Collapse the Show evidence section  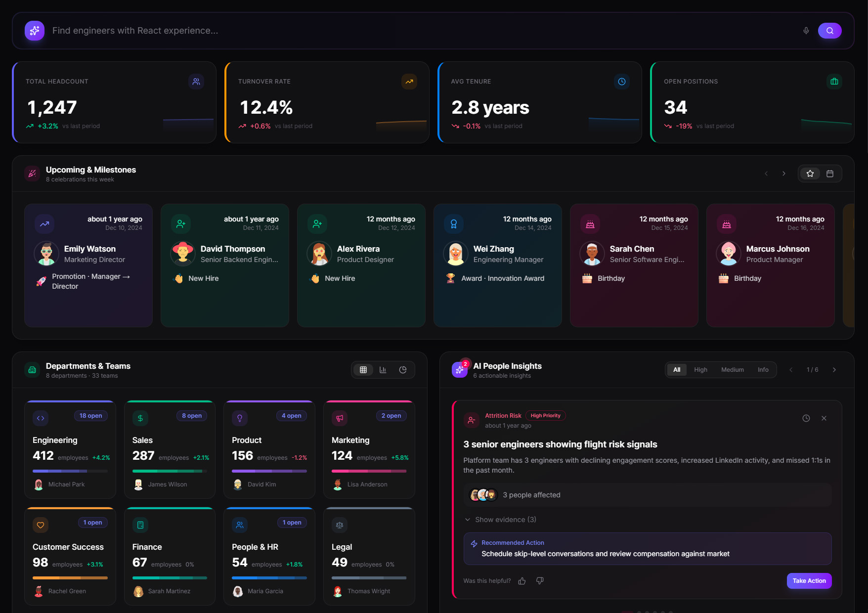click(x=501, y=520)
